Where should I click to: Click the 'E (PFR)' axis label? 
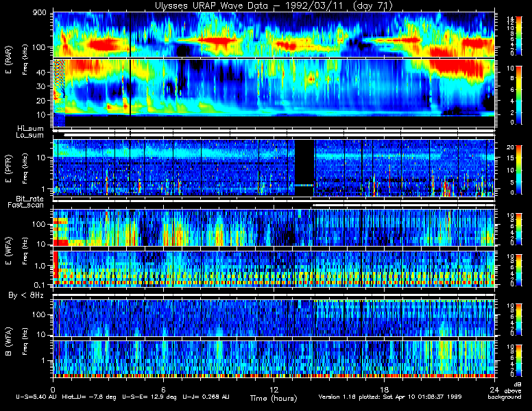click(x=9, y=169)
